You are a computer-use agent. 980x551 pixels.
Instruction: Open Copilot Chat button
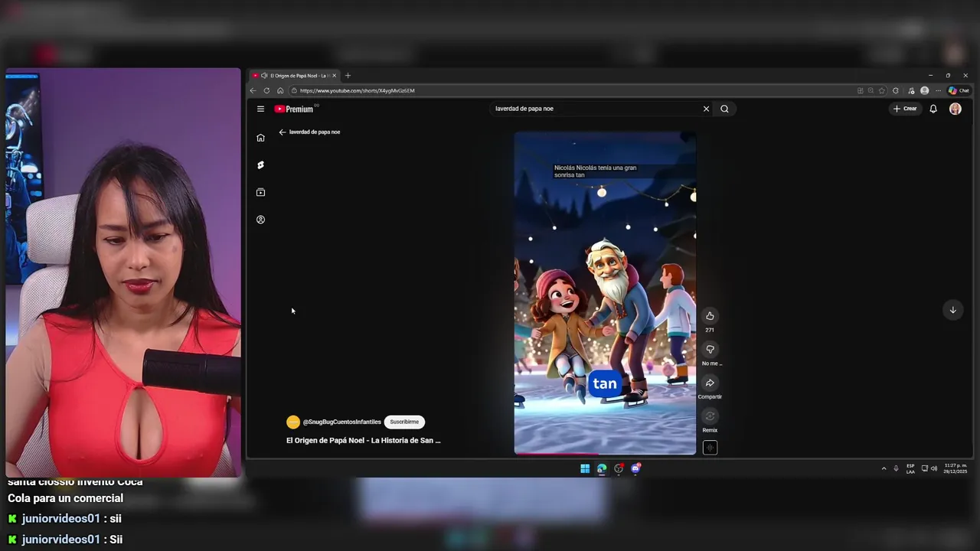959,90
